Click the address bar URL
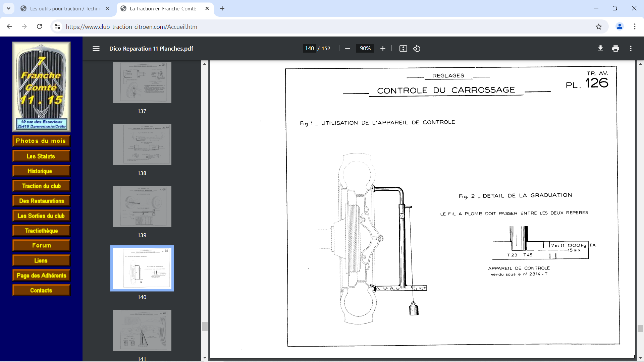This screenshot has width=644, height=362. [131, 27]
